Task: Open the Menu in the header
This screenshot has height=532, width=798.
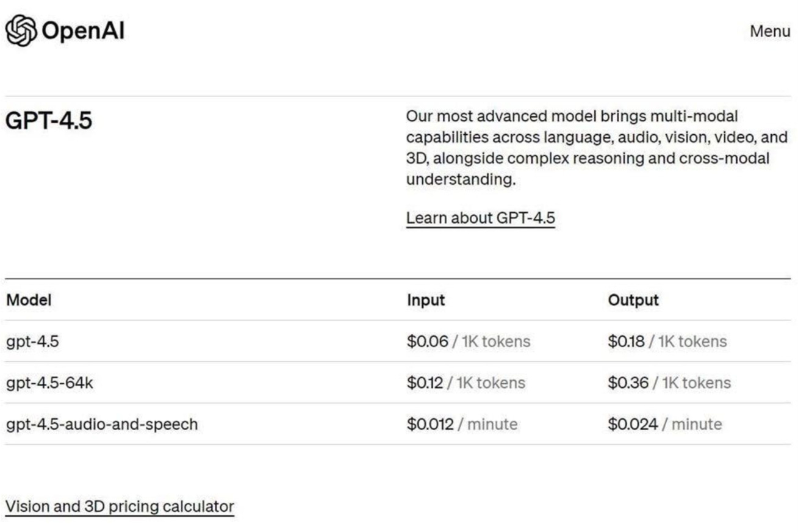Action: coord(770,32)
